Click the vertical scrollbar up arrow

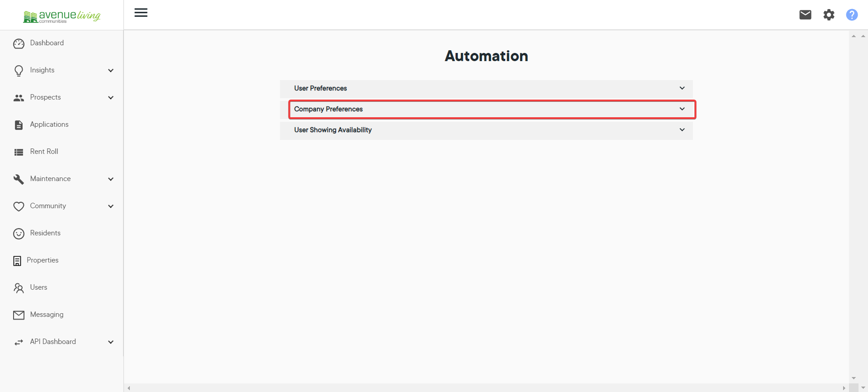[854, 36]
